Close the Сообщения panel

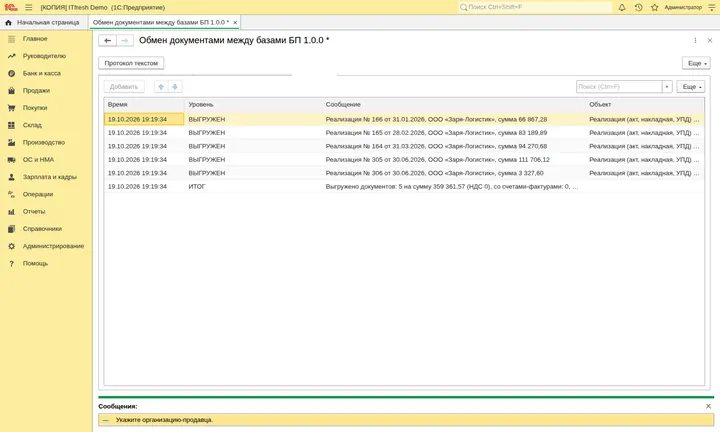pyautogui.click(x=709, y=406)
